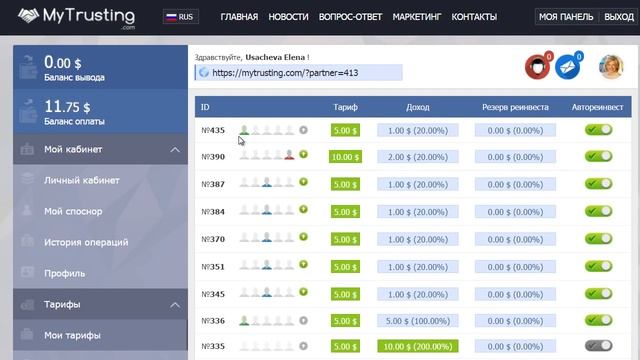Image resolution: width=640 pixels, height=360 pixels.
Task: Toggle autoreinvest for tariff №351
Action: 598,266
